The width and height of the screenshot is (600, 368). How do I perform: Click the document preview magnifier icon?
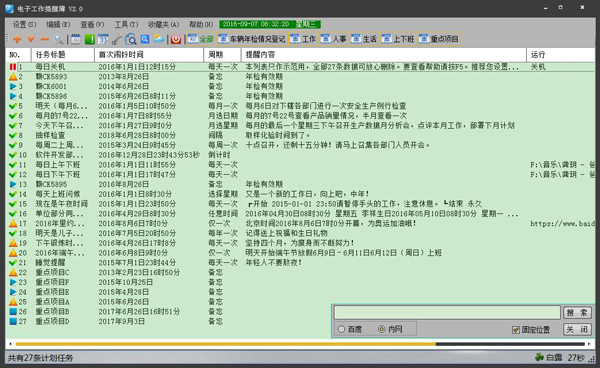(131, 39)
